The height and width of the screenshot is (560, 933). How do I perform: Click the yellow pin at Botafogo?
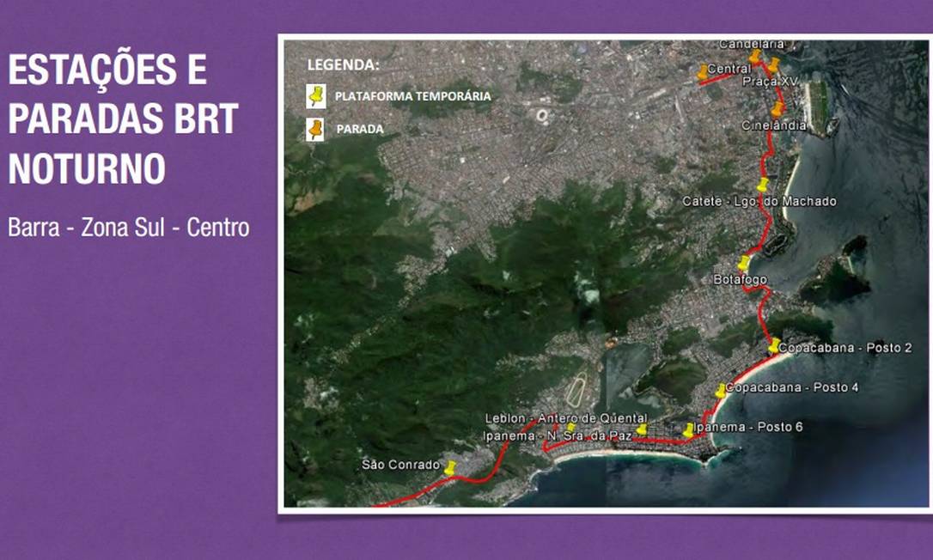[744, 263]
